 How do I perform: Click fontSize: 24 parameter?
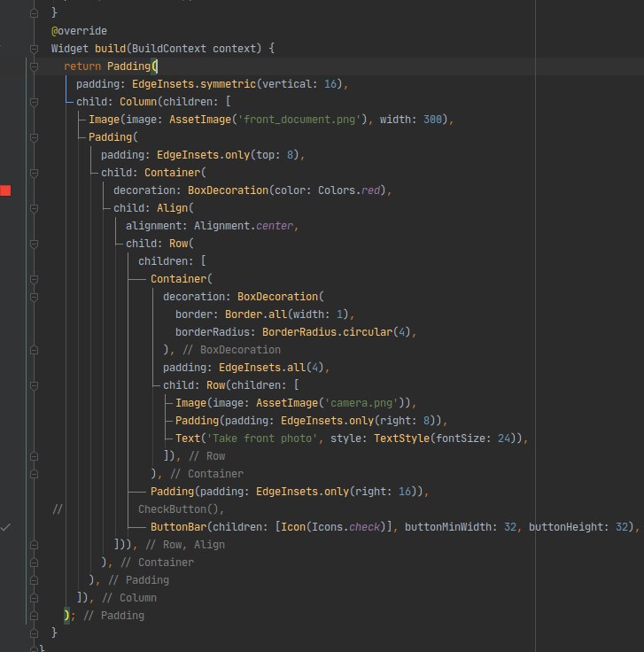pyautogui.click(x=473, y=439)
